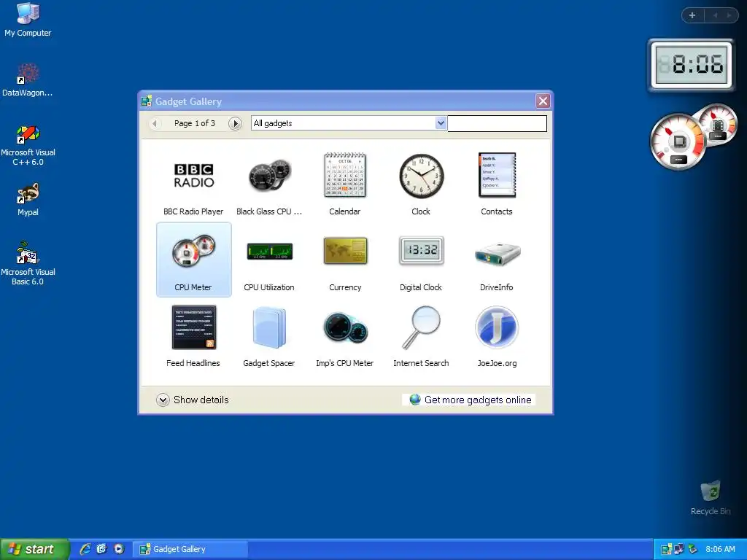
Task: Select Microsoft Visual C++ 6.0 shortcut
Action: (x=28, y=145)
